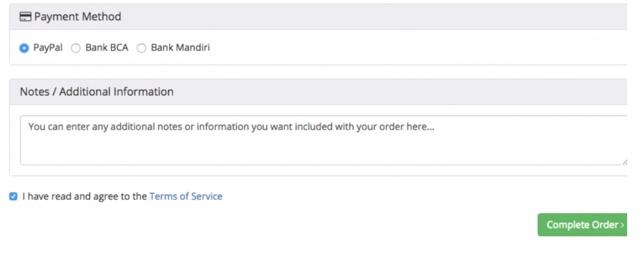Select the PayPal radio button
Screen dimensions: 644x256
[x=25, y=48]
